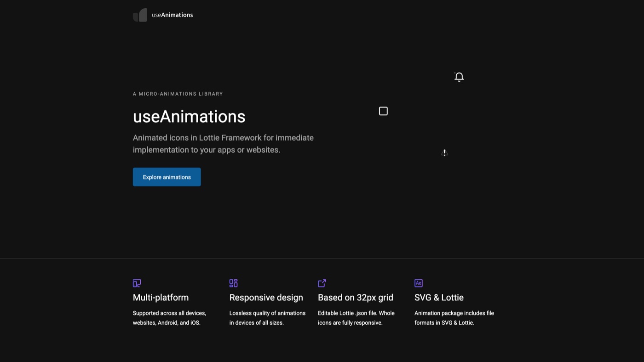This screenshot has width=644, height=362.
Task: Click the animated bell notification icon
Action: coord(459,77)
